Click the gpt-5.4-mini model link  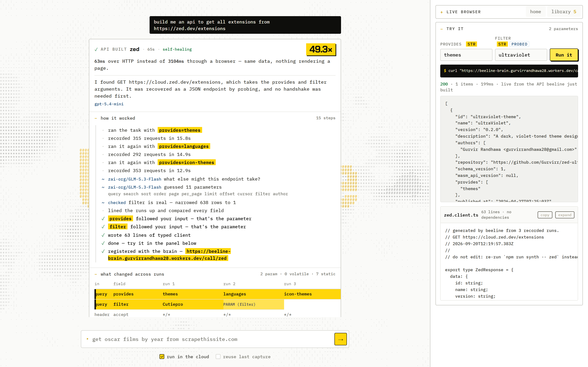pos(109,104)
